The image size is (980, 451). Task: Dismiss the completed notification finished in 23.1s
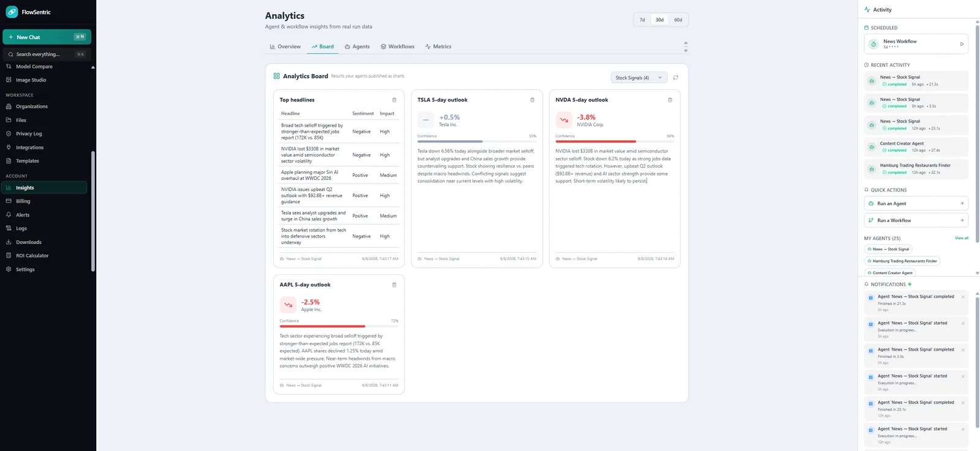click(x=963, y=403)
